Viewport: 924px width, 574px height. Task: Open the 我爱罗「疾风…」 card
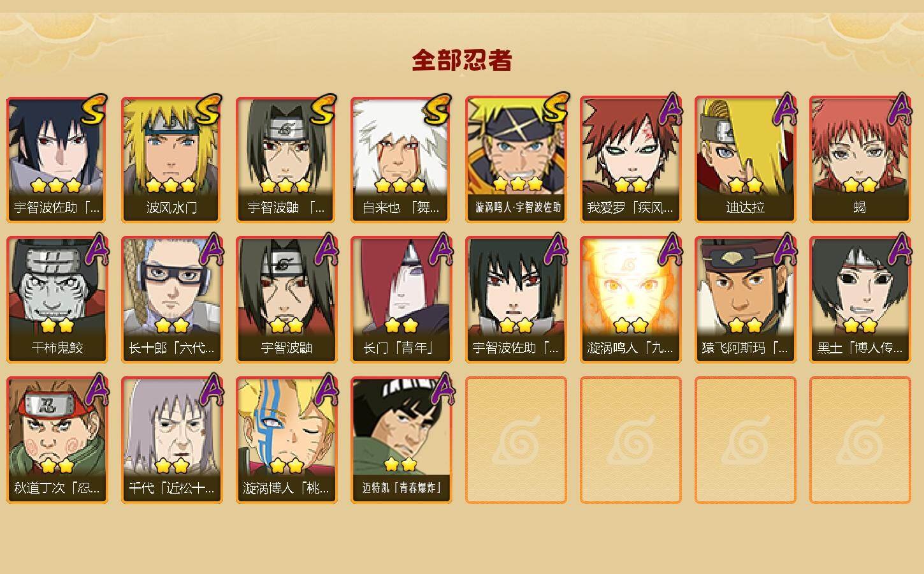630,159
